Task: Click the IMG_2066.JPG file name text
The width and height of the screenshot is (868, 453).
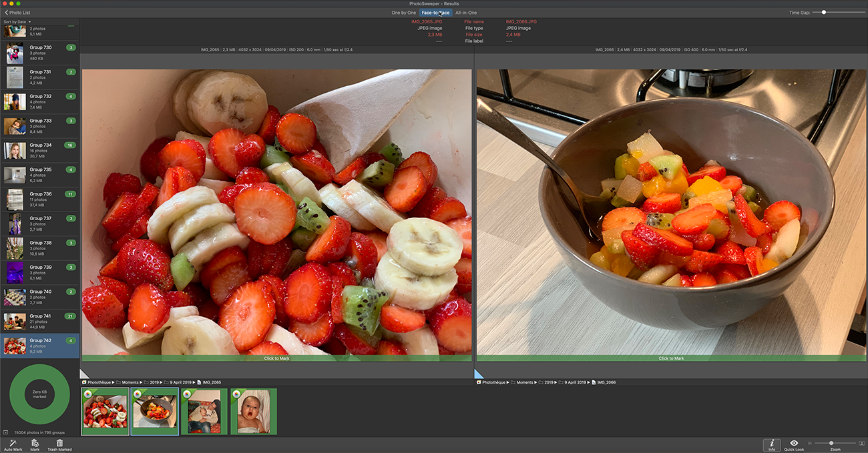Action: coord(521,22)
